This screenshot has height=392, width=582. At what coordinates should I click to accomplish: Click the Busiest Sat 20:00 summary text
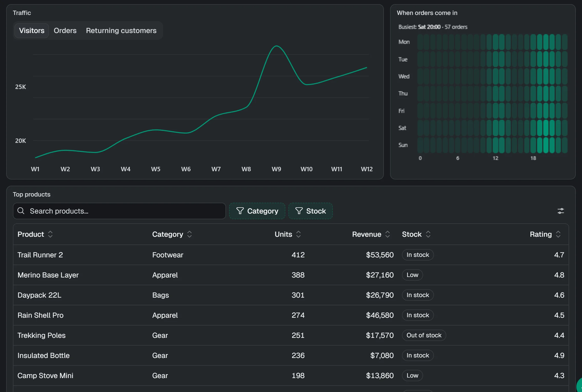pyautogui.click(x=433, y=27)
